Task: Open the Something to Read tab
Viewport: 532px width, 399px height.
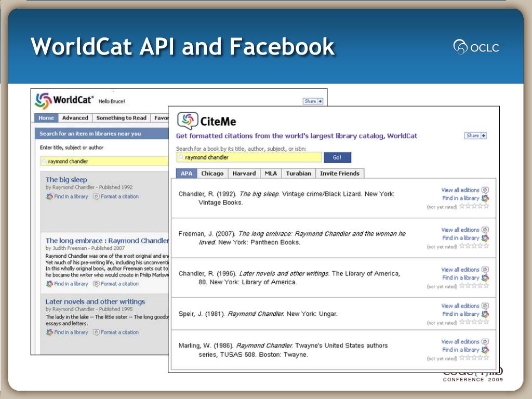Action: coord(121,118)
